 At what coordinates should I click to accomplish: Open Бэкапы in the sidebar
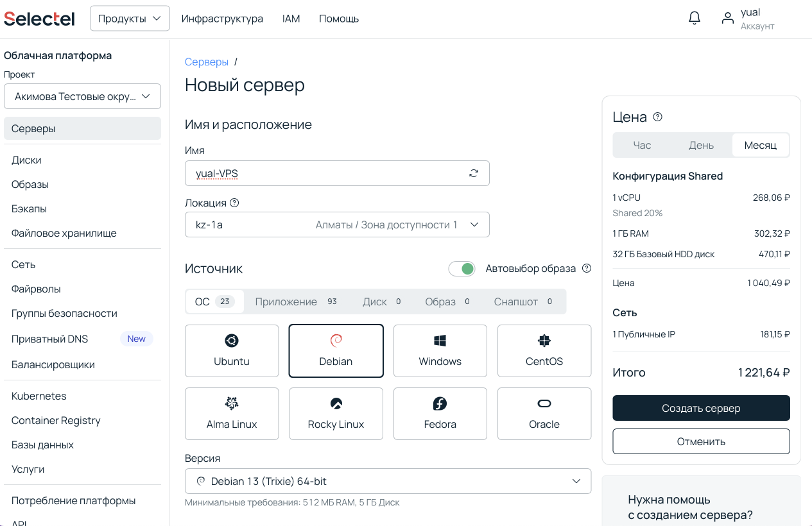pyautogui.click(x=82, y=208)
